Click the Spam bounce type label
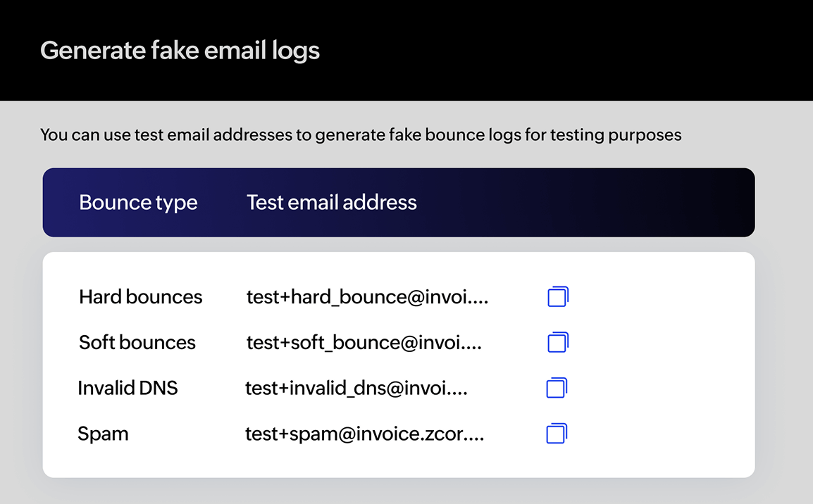This screenshot has height=504, width=813. tap(103, 434)
